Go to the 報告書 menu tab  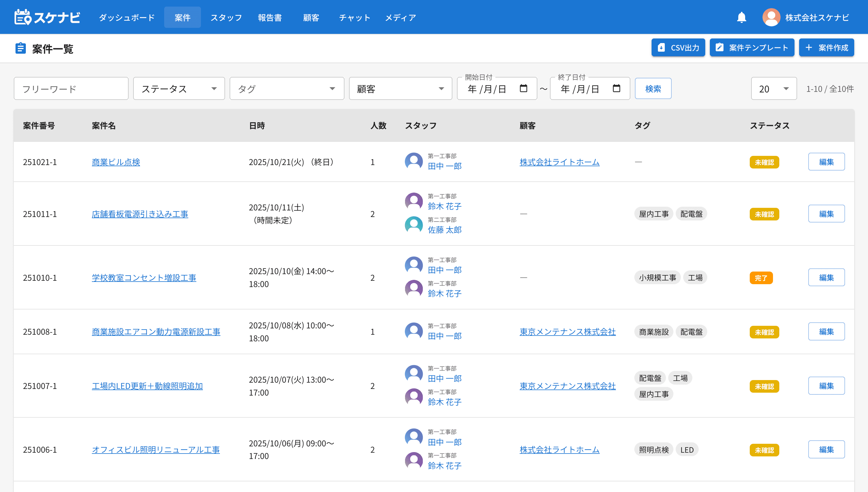click(270, 18)
